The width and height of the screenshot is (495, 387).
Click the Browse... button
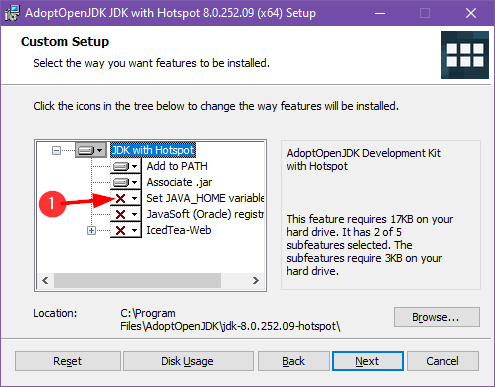coord(437,317)
